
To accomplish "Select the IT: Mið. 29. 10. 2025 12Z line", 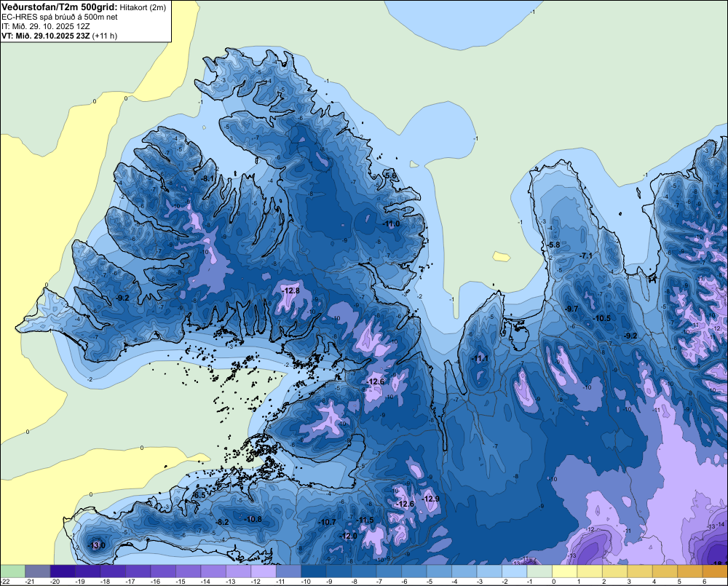I will pos(45,26).
